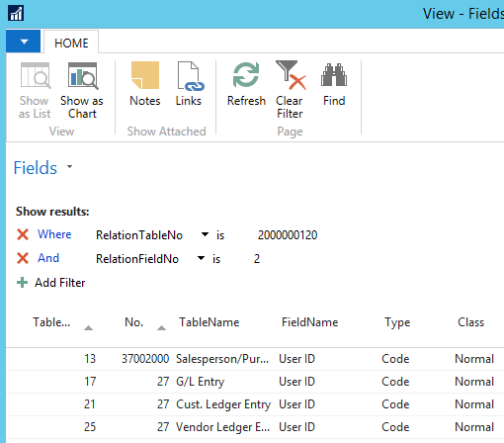The height and width of the screenshot is (443, 504).
Task: Open the Notes attached panel
Action: tap(145, 75)
